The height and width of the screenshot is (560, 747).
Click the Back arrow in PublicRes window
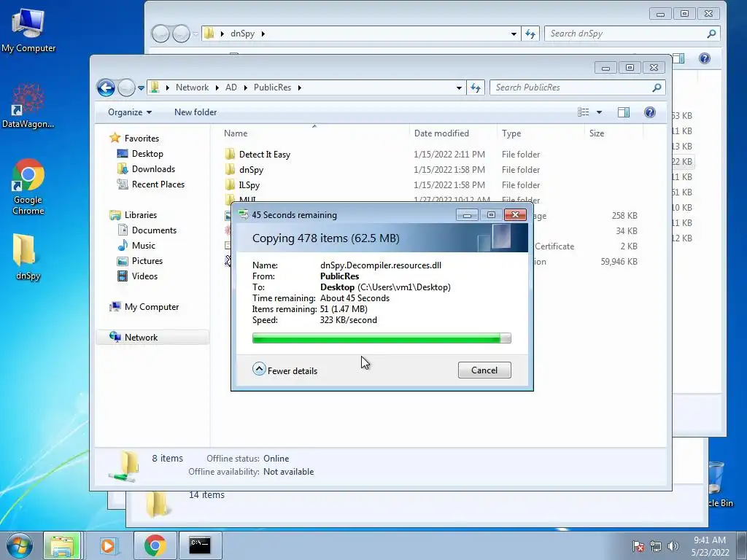106,87
